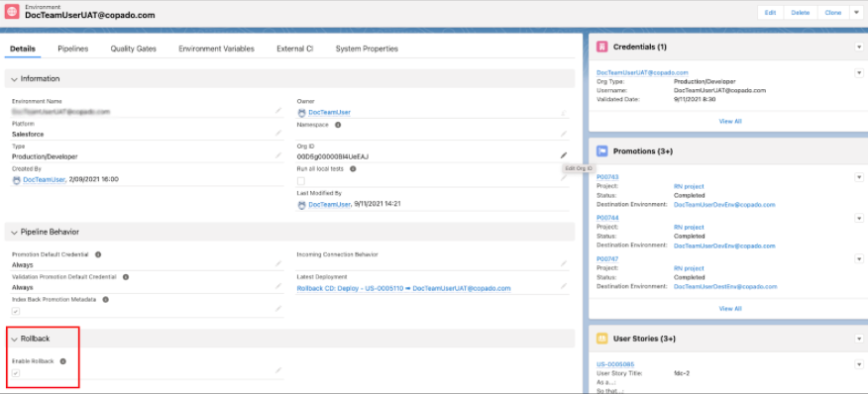
Task: Edit Type field pencil icon
Action: (278, 156)
